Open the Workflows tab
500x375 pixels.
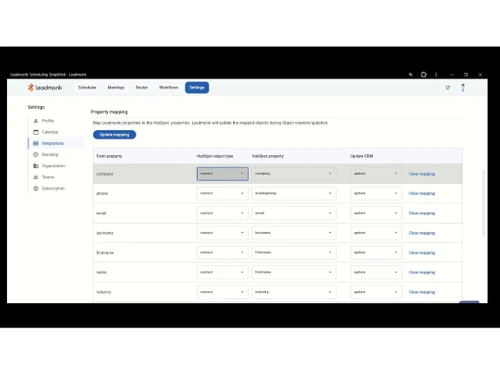click(168, 87)
